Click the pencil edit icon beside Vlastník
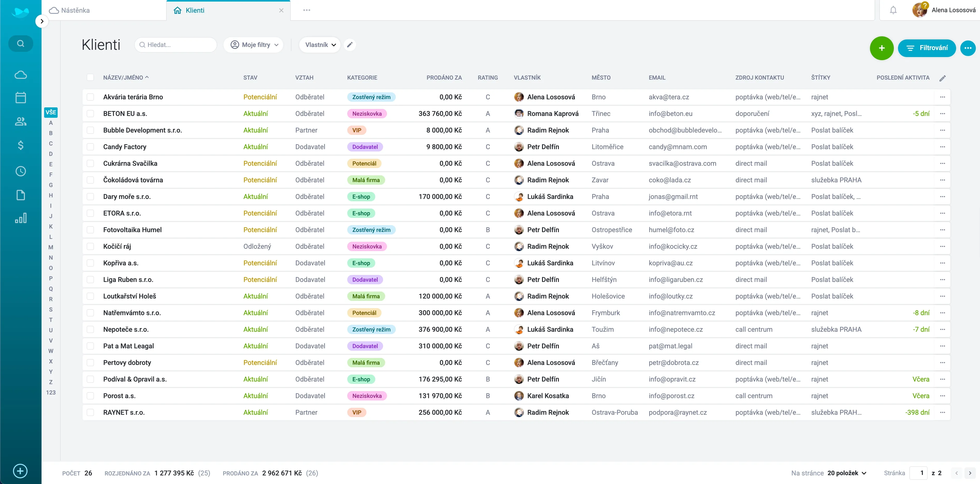 [x=350, y=45]
